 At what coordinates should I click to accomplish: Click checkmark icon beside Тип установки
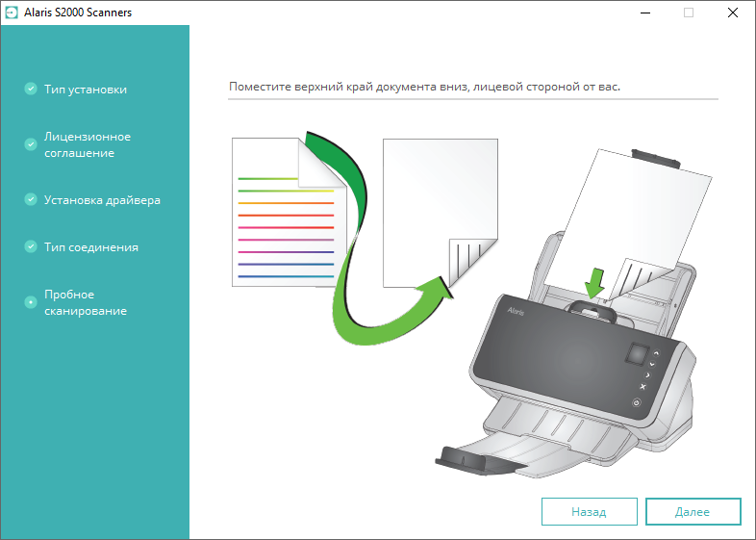(31, 89)
